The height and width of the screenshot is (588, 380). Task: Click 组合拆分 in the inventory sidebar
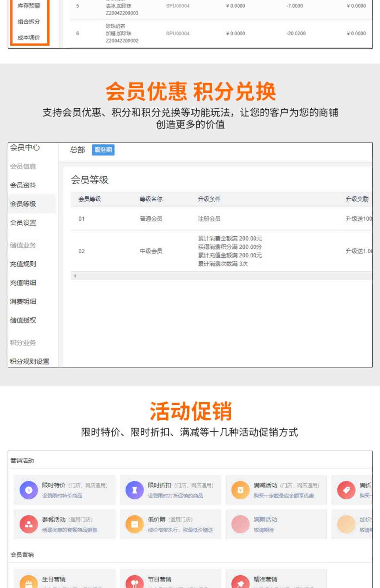coord(29,22)
